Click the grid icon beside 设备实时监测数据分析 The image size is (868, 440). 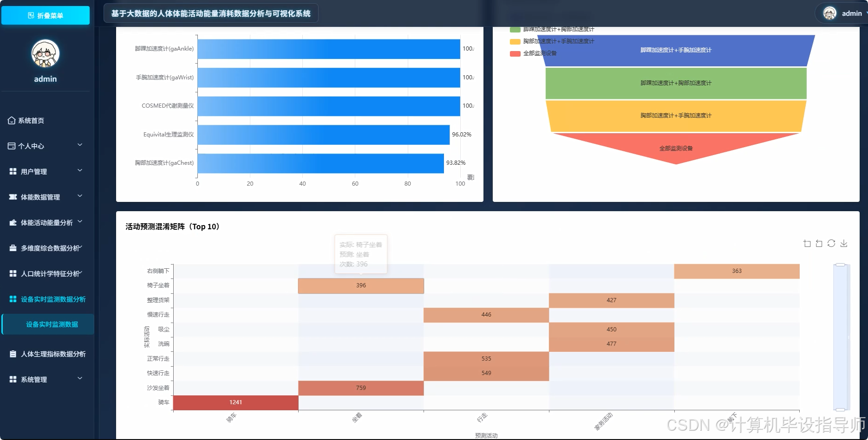point(13,299)
